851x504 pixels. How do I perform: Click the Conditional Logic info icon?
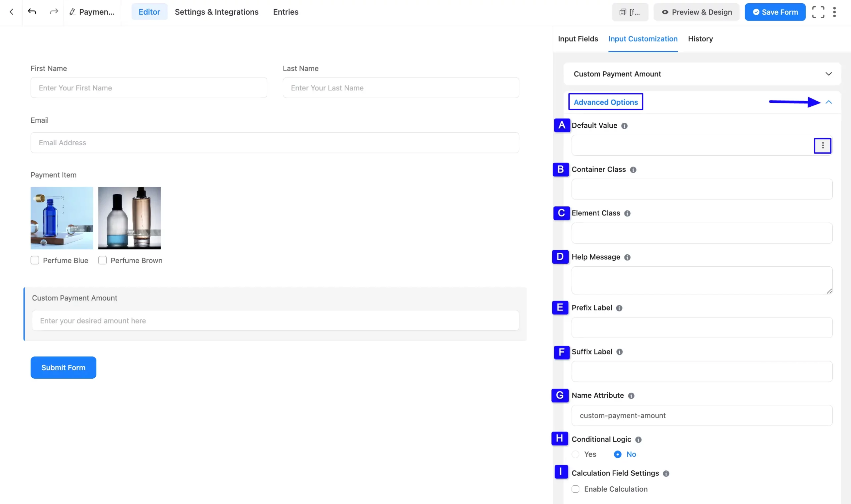(639, 440)
